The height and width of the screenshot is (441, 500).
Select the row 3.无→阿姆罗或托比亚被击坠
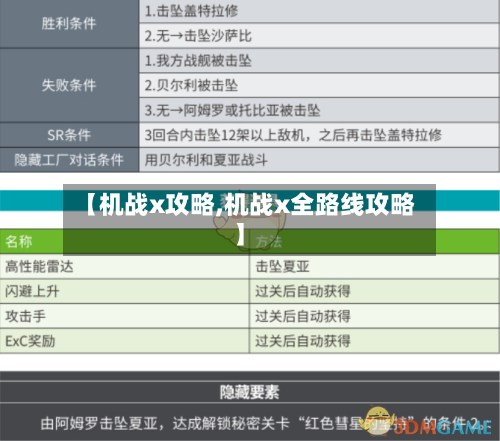click(x=319, y=110)
